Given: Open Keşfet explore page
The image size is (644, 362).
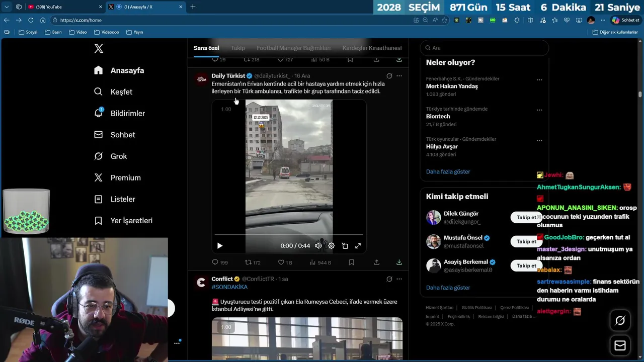Looking at the screenshot, I should point(113,92).
